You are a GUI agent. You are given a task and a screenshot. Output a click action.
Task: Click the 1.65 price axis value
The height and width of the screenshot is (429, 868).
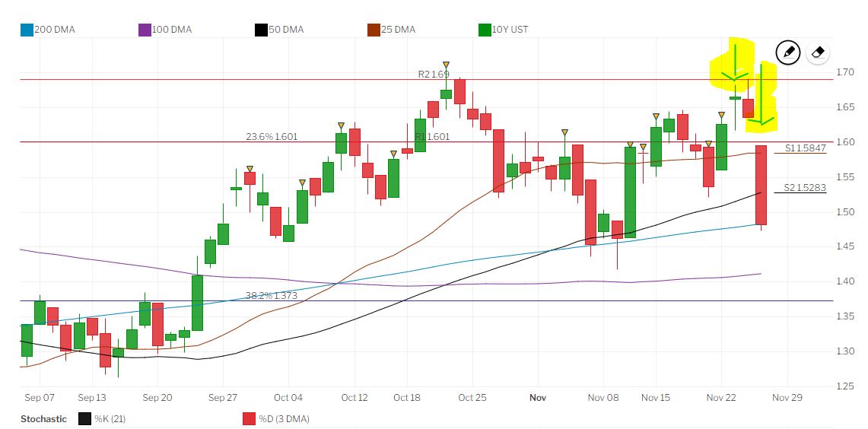coord(844,106)
